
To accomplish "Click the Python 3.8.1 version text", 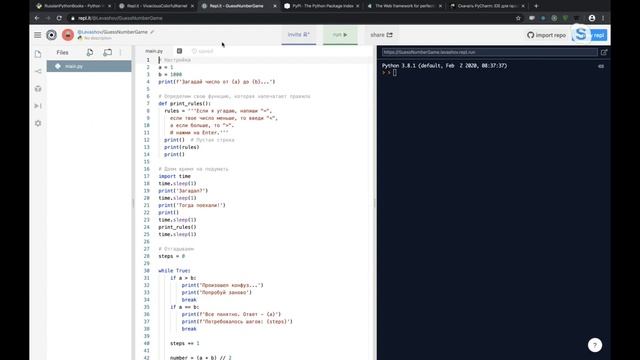I will pos(444,66).
